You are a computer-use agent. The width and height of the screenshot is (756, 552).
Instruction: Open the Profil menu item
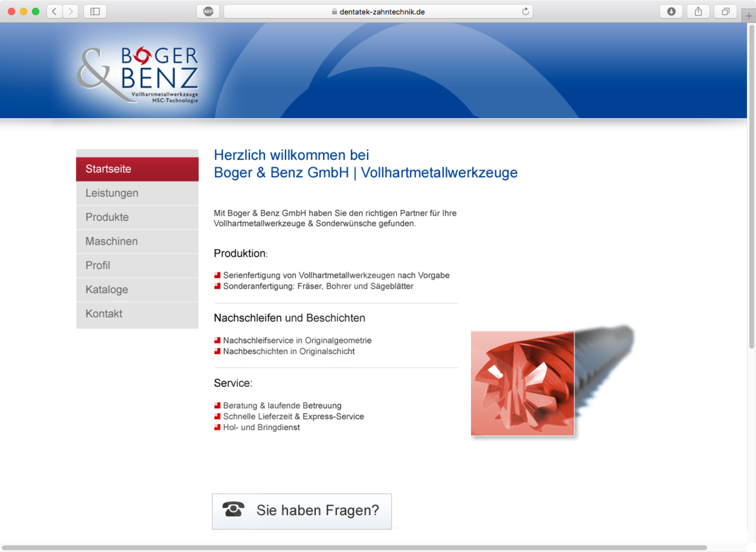138,265
